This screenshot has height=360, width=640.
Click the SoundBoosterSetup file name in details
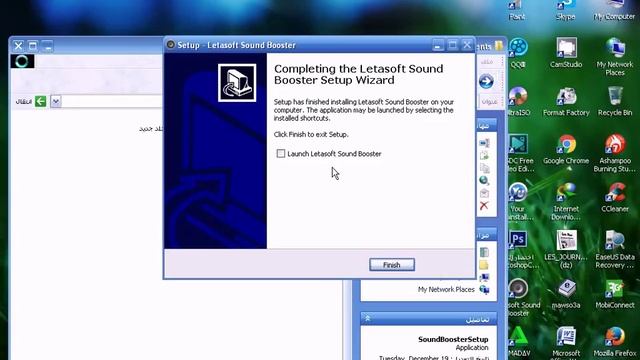pyautogui.click(x=453, y=339)
